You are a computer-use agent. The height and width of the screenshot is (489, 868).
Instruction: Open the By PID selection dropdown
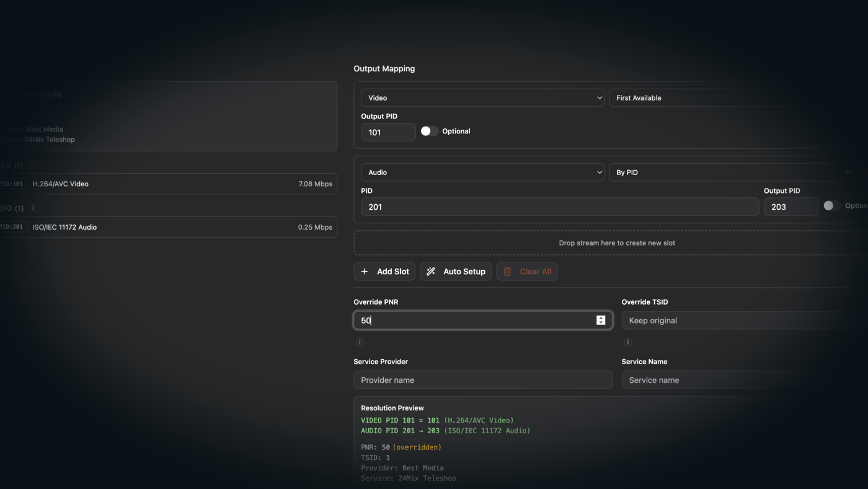732,172
